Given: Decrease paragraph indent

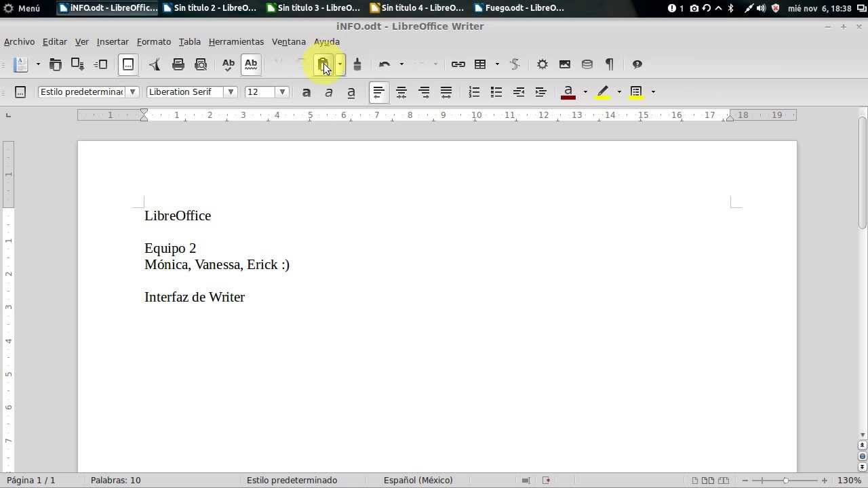Looking at the screenshot, I should (x=519, y=92).
